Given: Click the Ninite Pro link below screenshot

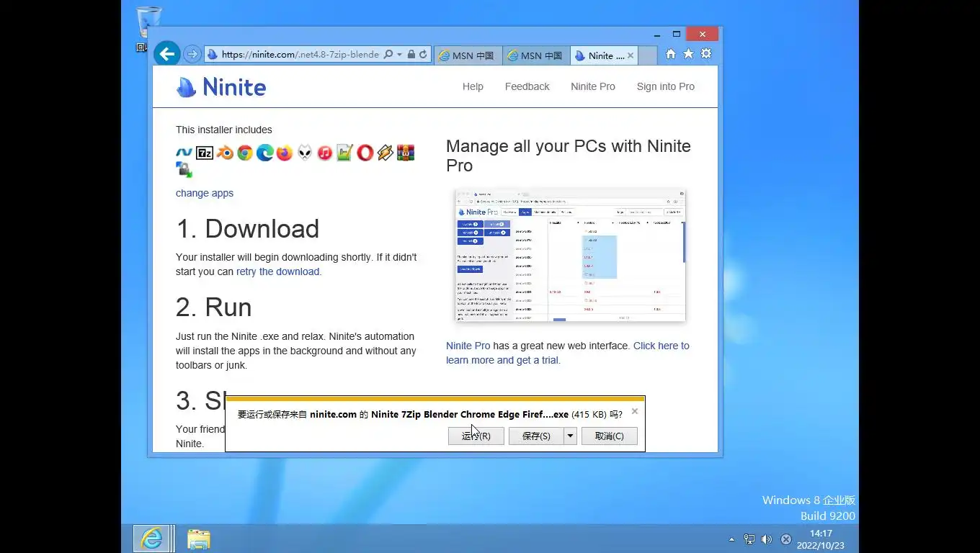Looking at the screenshot, I should [x=468, y=346].
